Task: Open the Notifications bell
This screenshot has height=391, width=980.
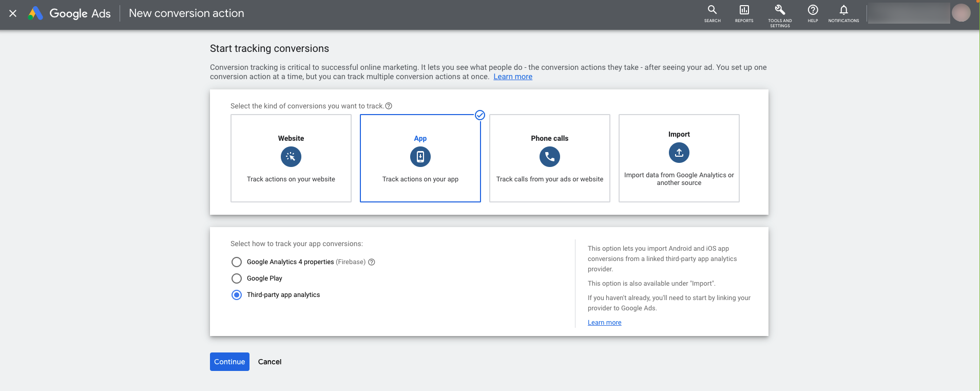Action: (843, 10)
